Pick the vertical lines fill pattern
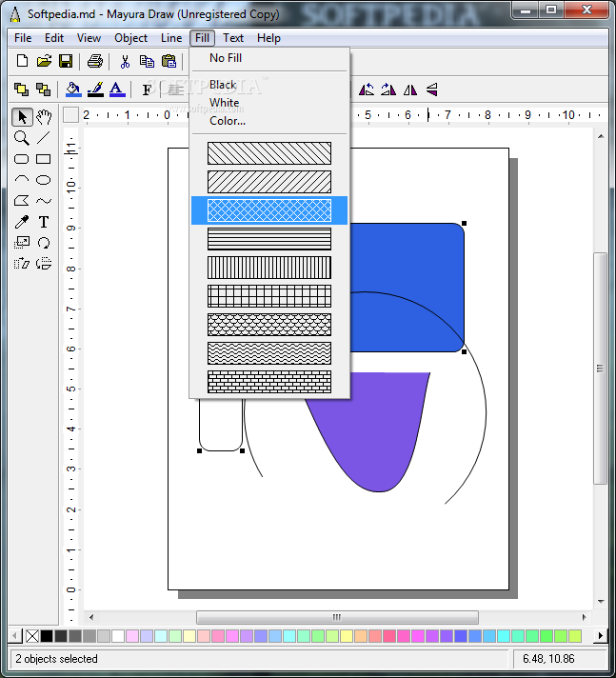This screenshot has height=678, width=616. [269, 268]
